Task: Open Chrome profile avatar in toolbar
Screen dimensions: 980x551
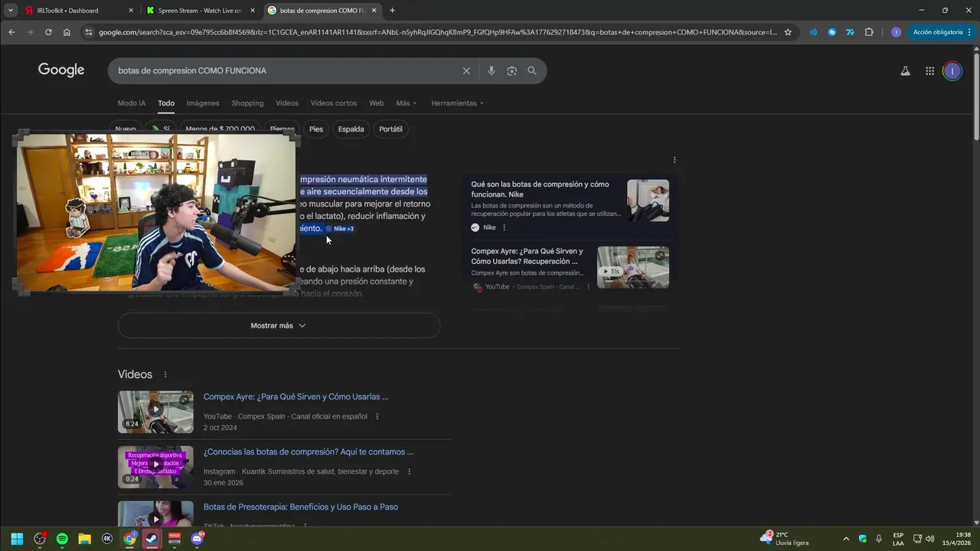Action: tap(896, 32)
